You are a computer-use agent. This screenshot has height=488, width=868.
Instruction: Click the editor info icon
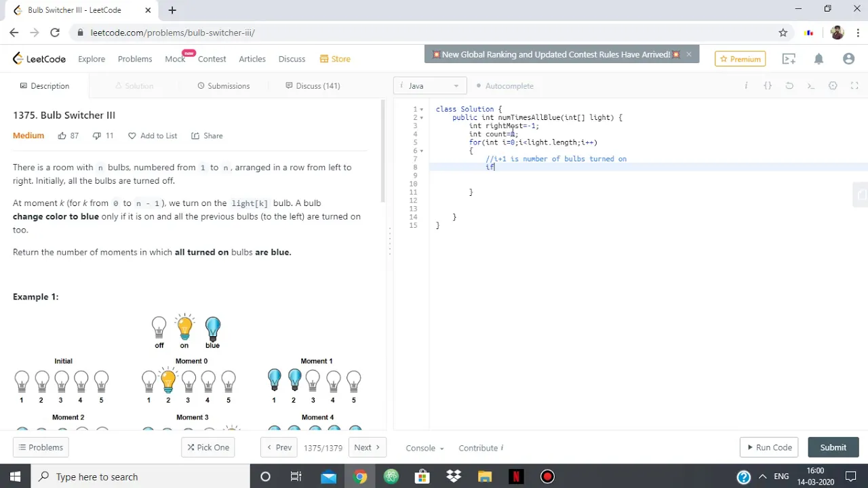coord(746,85)
